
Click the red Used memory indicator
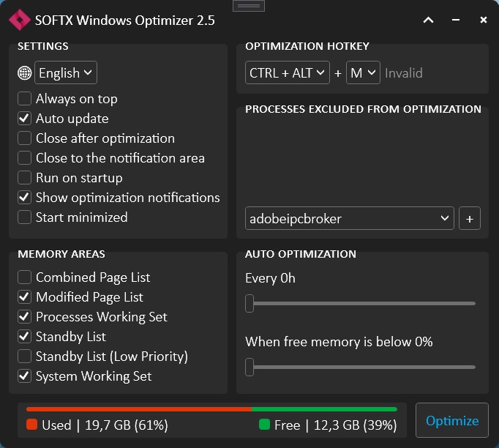[x=31, y=425]
